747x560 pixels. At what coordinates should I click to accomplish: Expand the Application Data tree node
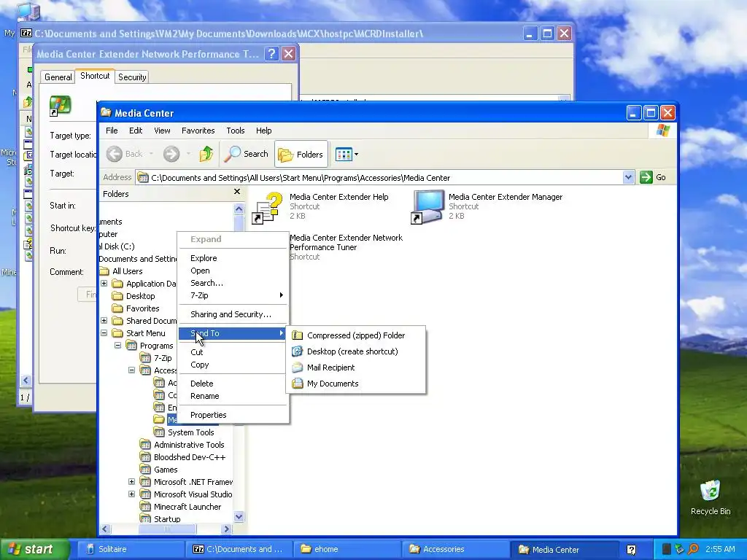[x=104, y=284]
